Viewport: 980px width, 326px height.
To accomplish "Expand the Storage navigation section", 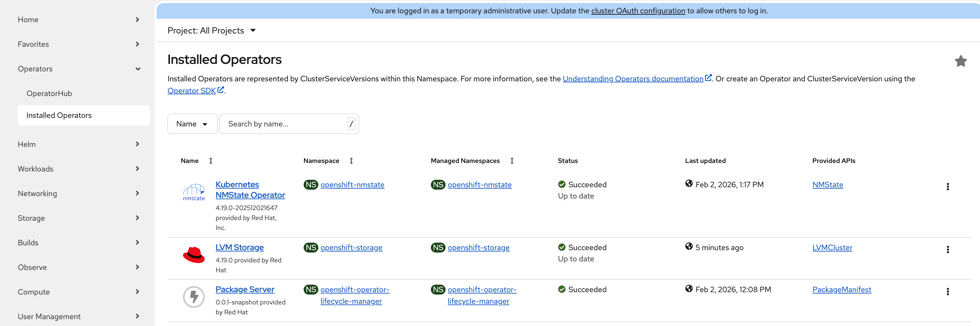I will pyautogui.click(x=78, y=218).
